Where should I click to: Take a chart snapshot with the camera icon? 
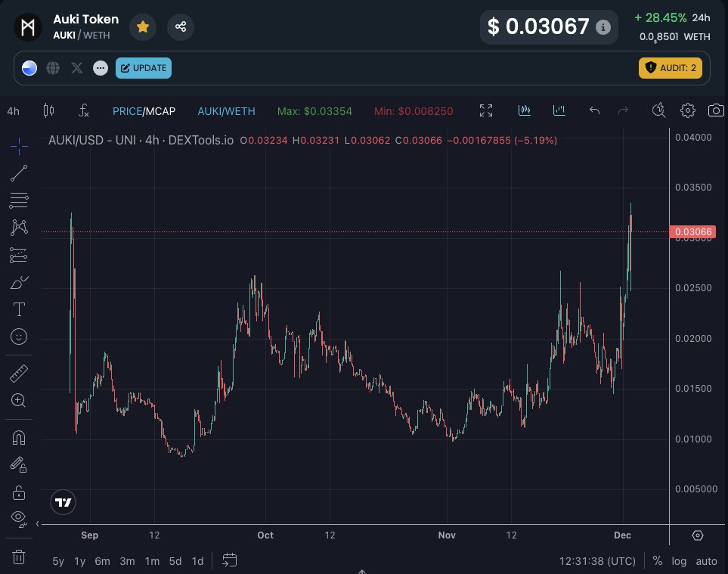coord(716,110)
